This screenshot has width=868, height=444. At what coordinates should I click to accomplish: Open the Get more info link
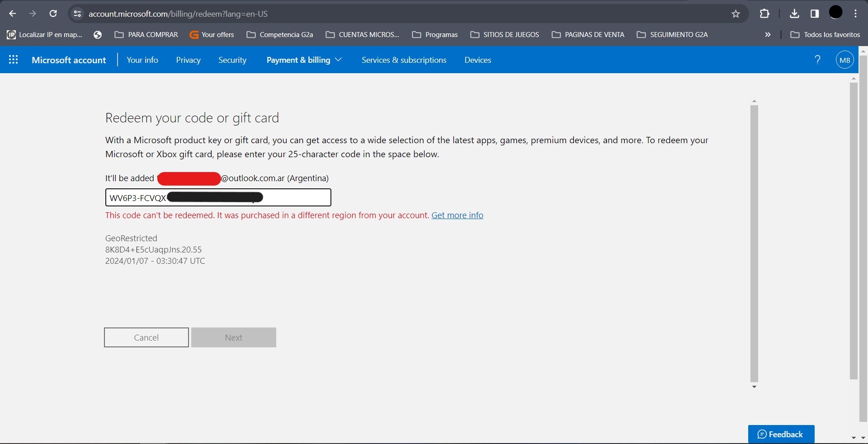(457, 215)
